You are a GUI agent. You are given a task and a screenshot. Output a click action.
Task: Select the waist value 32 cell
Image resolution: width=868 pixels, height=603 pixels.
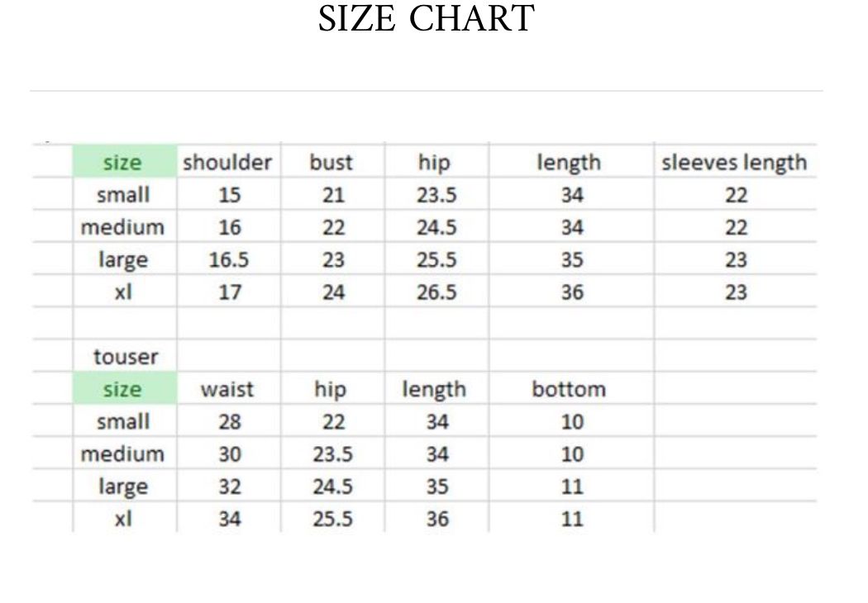click(x=230, y=487)
